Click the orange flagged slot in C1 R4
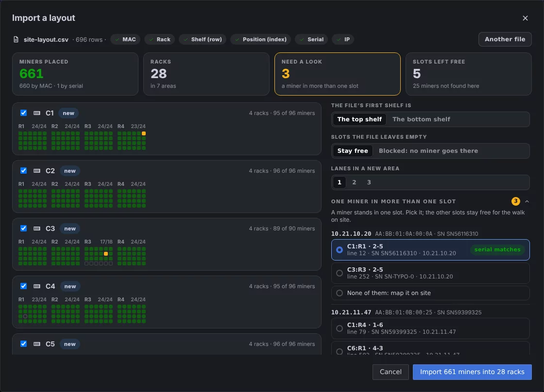The width and height of the screenshot is (544, 392). click(x=144, y=133)
